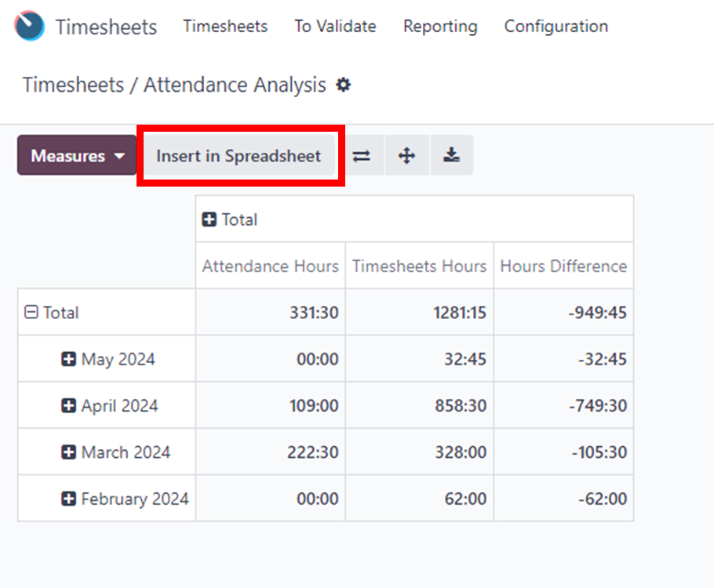Open the Reporting menu

pos(440,27)
